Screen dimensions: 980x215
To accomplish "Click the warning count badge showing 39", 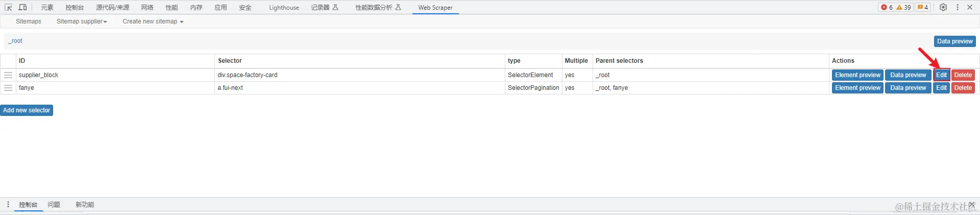I will pyautogui.click(x=903, y=7).
